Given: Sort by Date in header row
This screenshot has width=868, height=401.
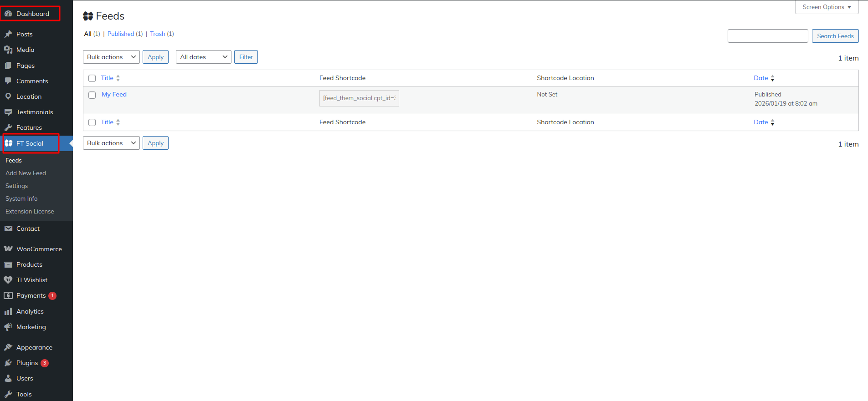Looking at the screenshot, I should click(764, 78).
